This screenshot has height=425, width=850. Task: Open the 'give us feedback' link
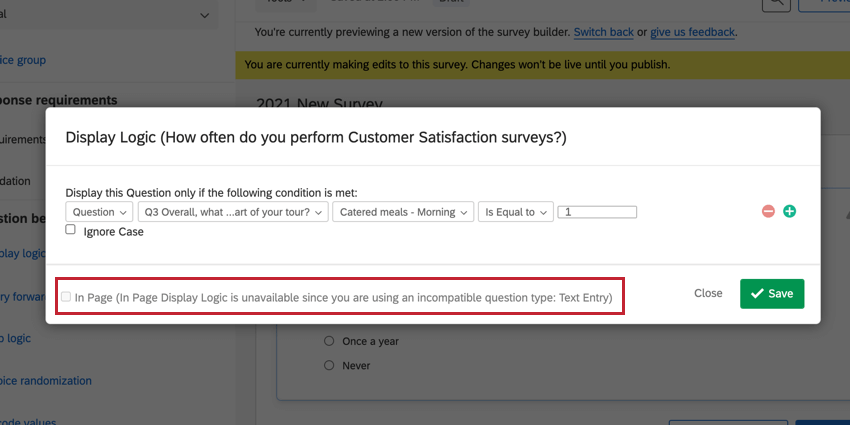click(692, 32)
